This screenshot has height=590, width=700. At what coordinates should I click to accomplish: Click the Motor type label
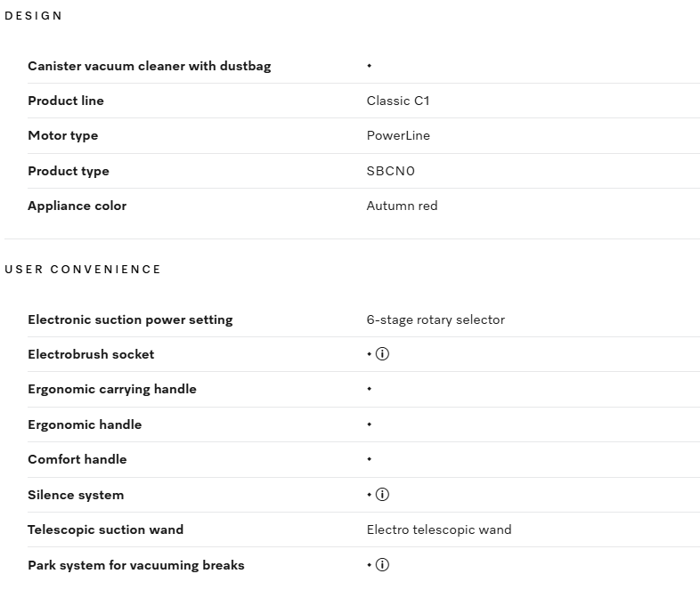[63, 135]
